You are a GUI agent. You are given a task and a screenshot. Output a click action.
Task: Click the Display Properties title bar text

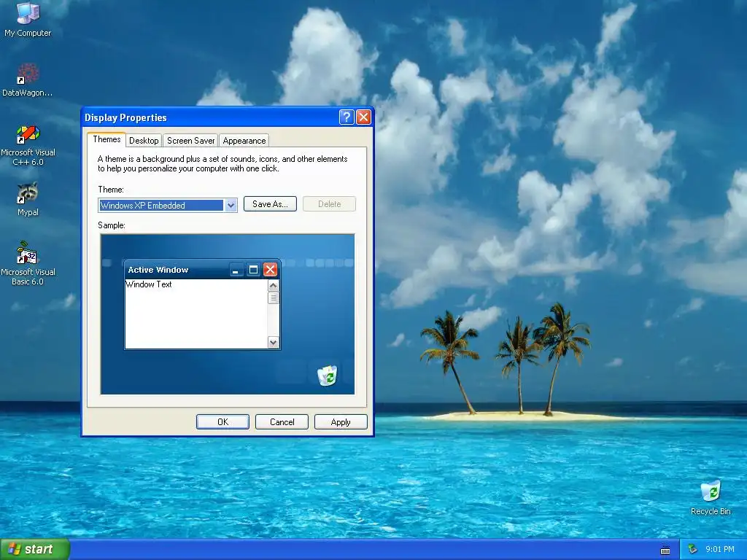tap(125, 117)
